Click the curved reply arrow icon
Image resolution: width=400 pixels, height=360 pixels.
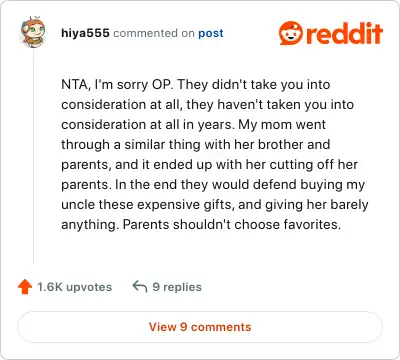[140, 286]
